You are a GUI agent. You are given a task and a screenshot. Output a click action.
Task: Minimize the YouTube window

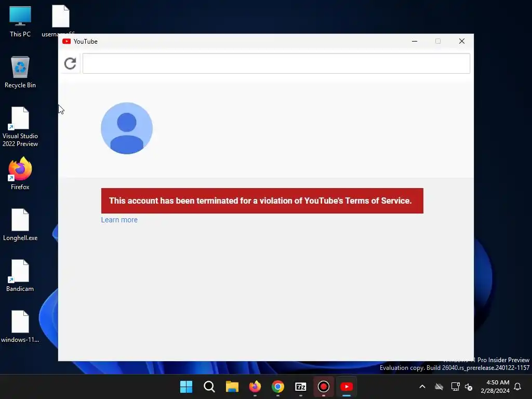click(x=414, y=41)
